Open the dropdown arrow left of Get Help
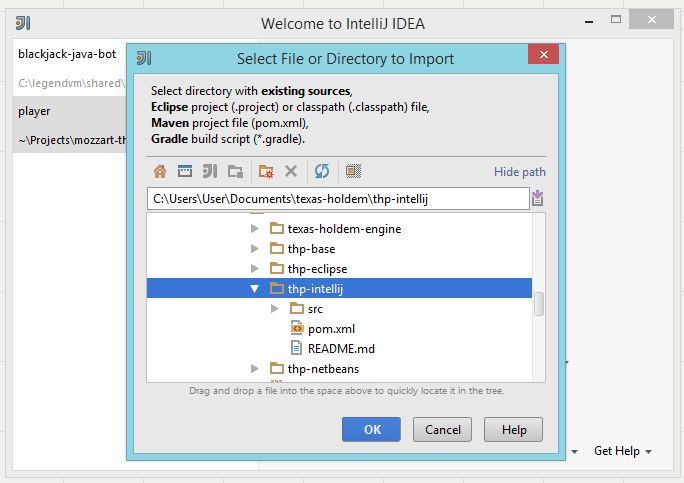Viewport: 684px width, 483px height. (x=575, y=452)
